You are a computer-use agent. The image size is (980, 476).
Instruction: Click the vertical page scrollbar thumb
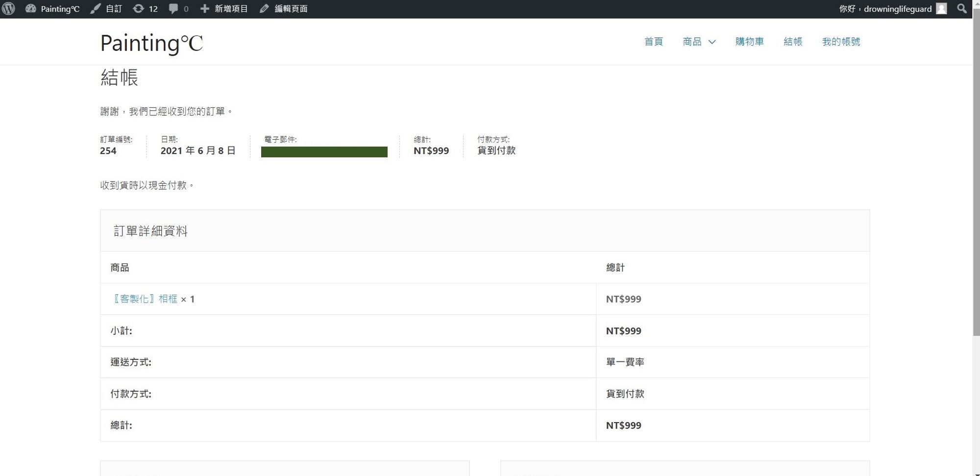click(976, 176)
